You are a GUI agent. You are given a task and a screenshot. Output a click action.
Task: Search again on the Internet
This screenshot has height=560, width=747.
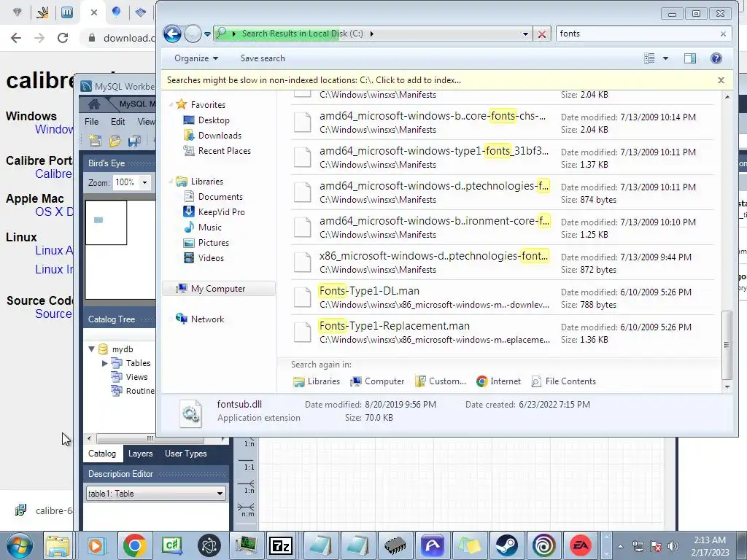pos(499,381)
